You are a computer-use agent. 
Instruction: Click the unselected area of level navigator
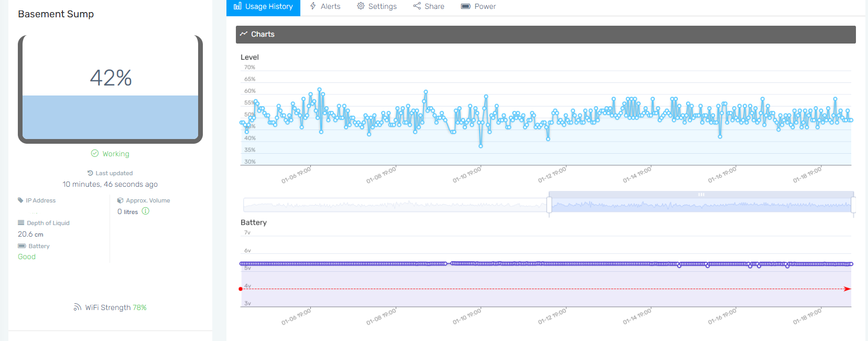[x=396, y=205]
